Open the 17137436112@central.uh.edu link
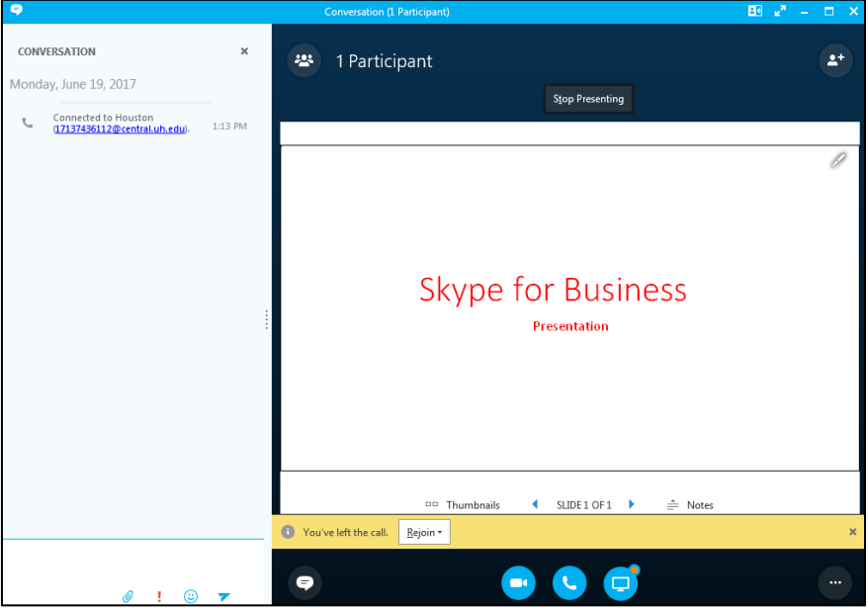Viewport: 868px width, 610px height. click(x=120, y=129)
